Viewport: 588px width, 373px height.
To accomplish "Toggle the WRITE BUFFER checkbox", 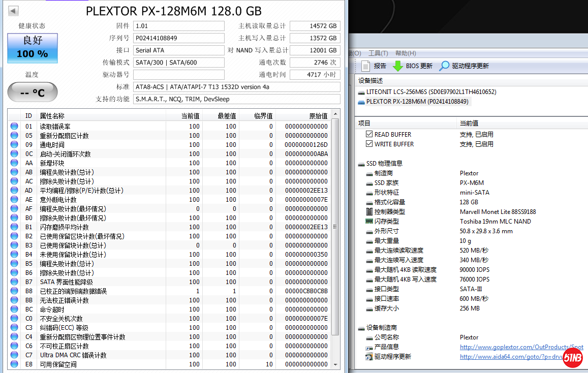I will [369, 144].
